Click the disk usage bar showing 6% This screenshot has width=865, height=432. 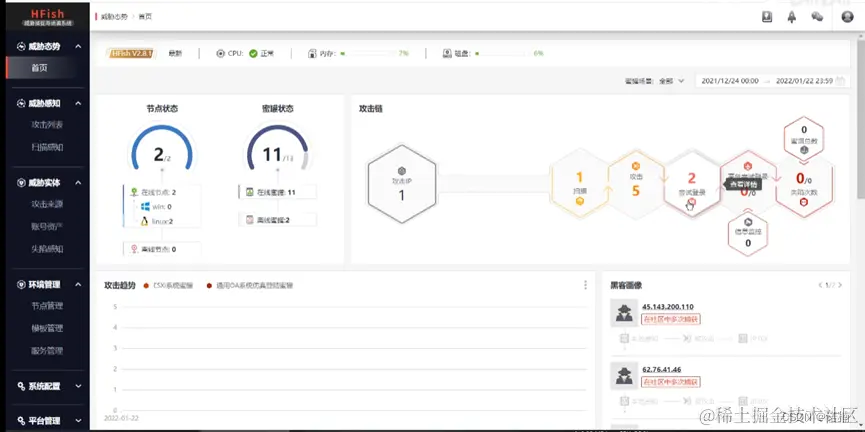pyautogui.click(x=502, y=54)
